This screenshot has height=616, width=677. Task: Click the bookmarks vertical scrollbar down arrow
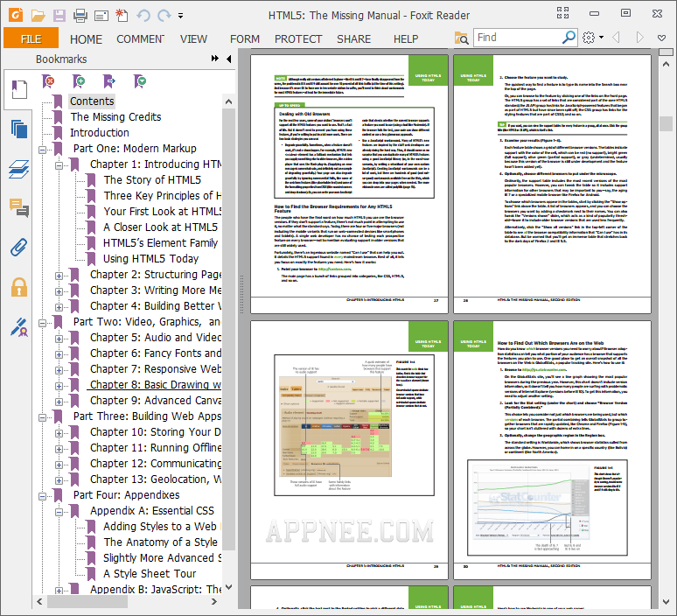tap(229, 587)
